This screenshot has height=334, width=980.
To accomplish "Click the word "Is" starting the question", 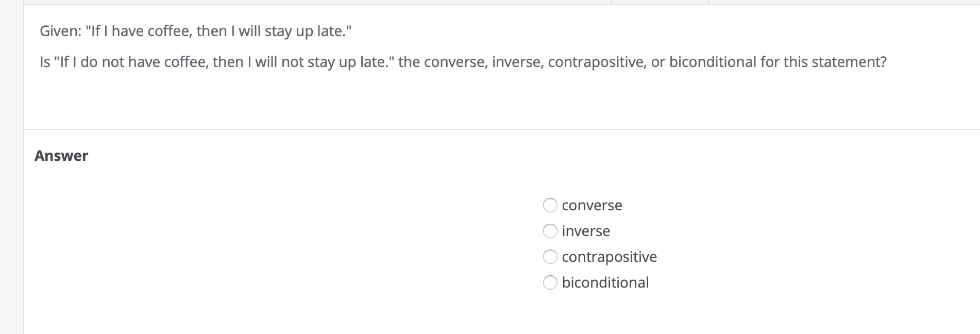I will (x=45, y=62).
